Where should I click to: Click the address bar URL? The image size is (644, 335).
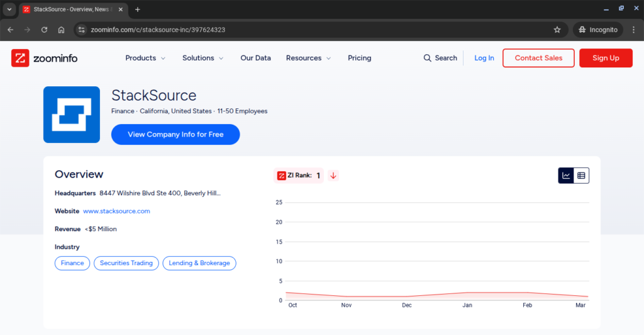coord(158,30)
